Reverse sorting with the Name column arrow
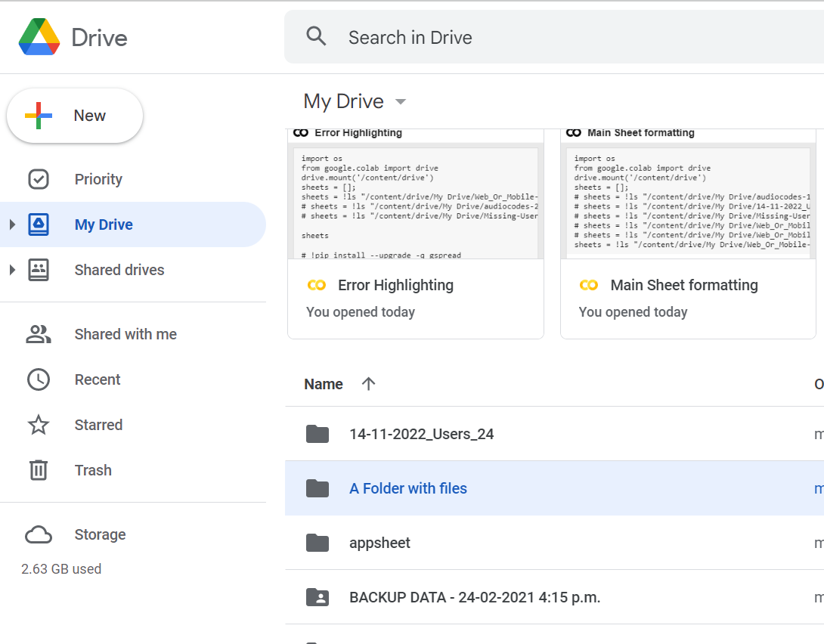Image resolution: width=824 pixels, height=644 pixels. pyautogui.click(x=368, y=383)
